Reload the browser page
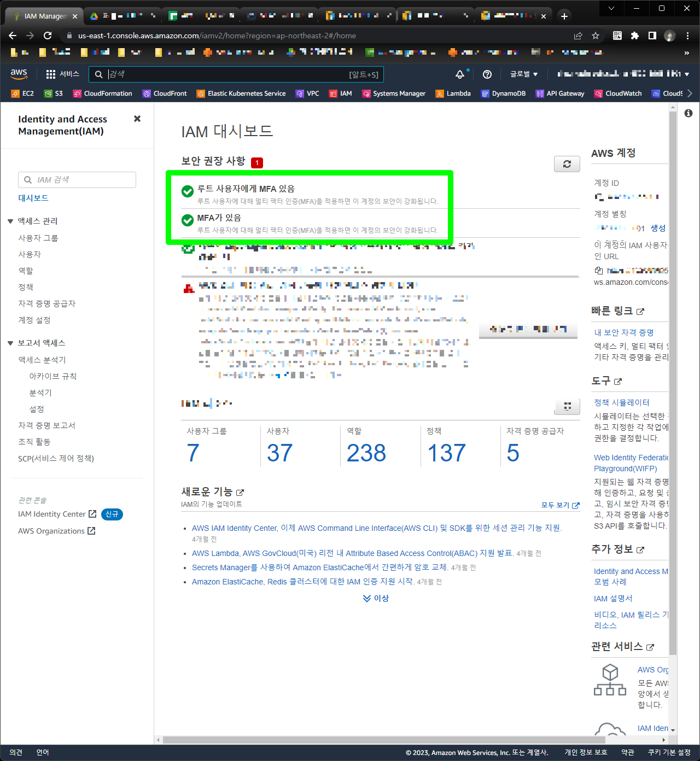The image size is (700, 761). click(x=48, y=36)
